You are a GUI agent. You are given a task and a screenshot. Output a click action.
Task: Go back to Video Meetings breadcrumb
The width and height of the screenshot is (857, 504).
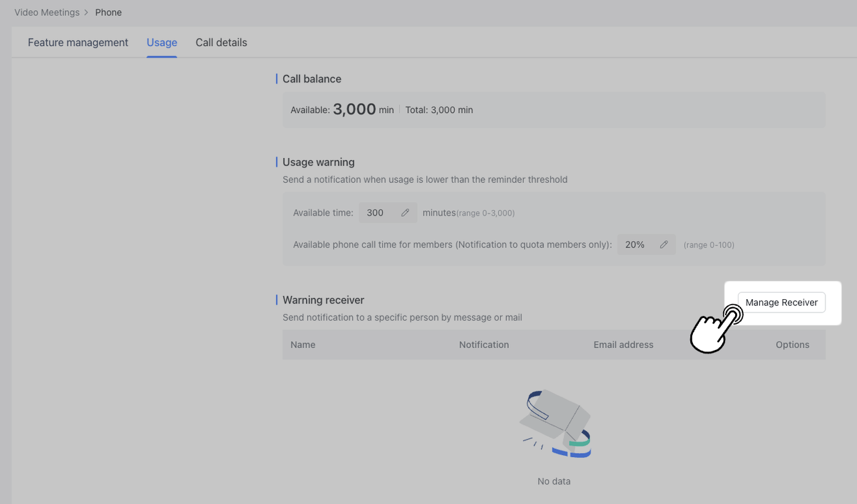[x=47, y=13]
